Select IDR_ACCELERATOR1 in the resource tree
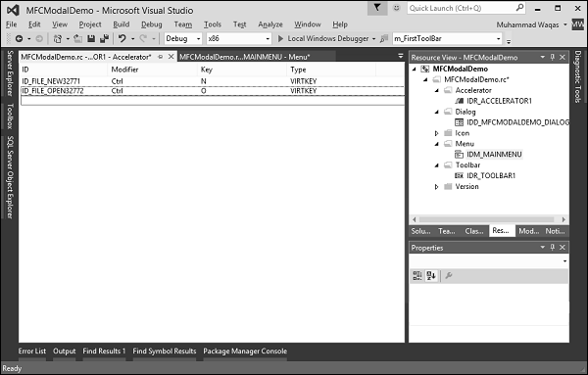 click(x=499, y=101)
